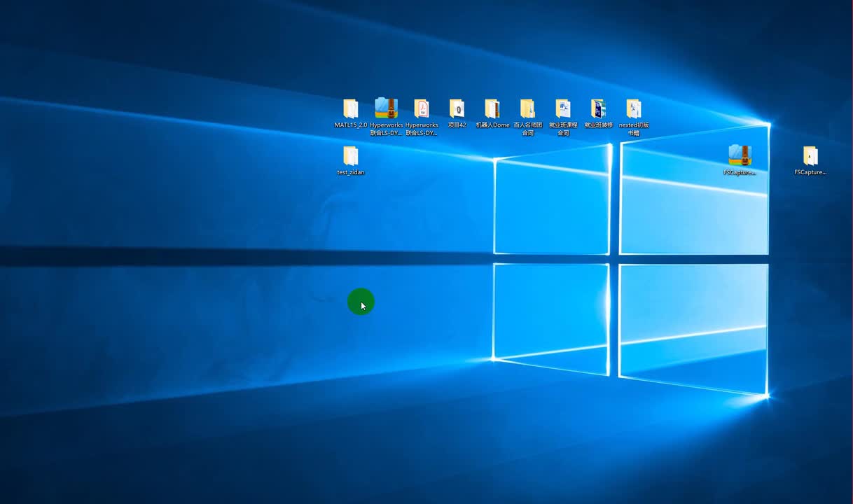Select the FSCapture plain folder icon
Viewport: 853px width, 504px height.
tap(810, 156)
